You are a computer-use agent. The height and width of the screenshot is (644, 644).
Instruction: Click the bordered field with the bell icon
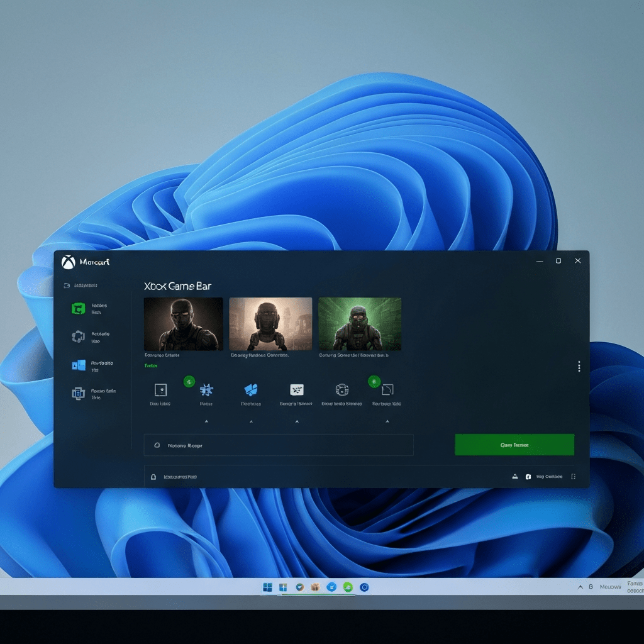tap(279, 445)
